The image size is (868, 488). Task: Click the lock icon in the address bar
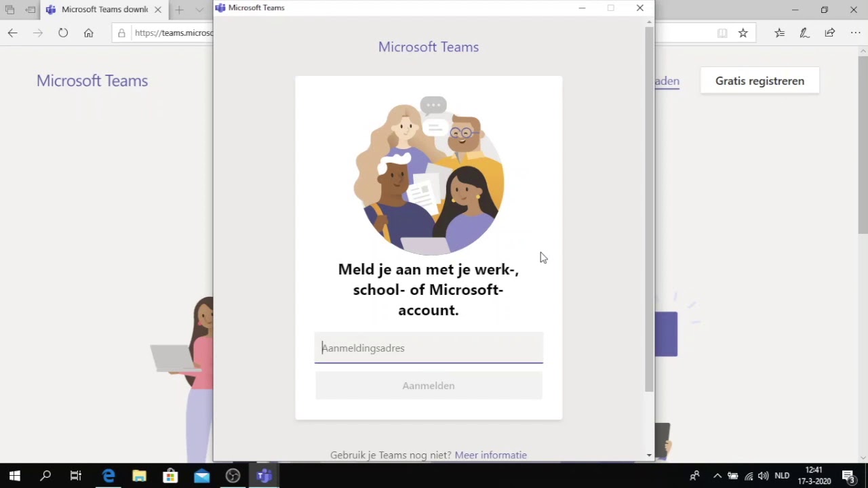coord(122,33)
